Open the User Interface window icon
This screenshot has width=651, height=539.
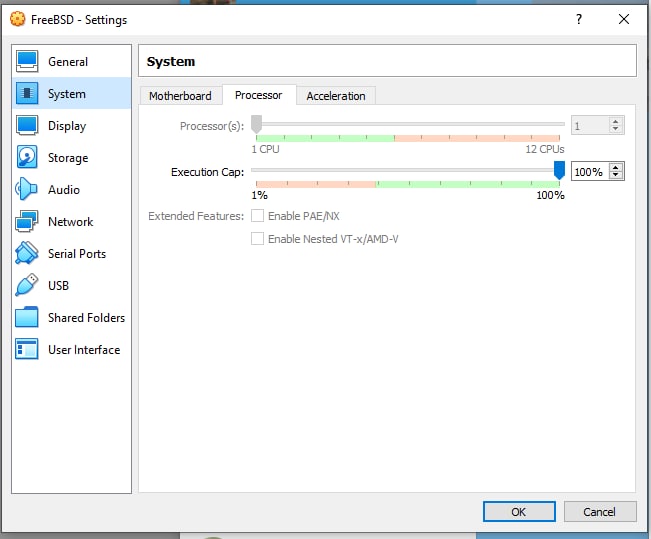pos(27,349)
